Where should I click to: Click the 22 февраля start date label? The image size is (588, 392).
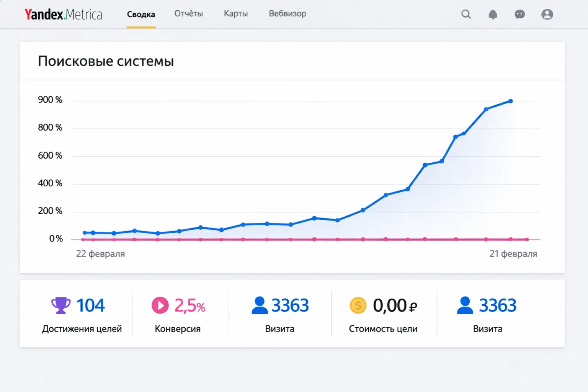tap(100, 254)
